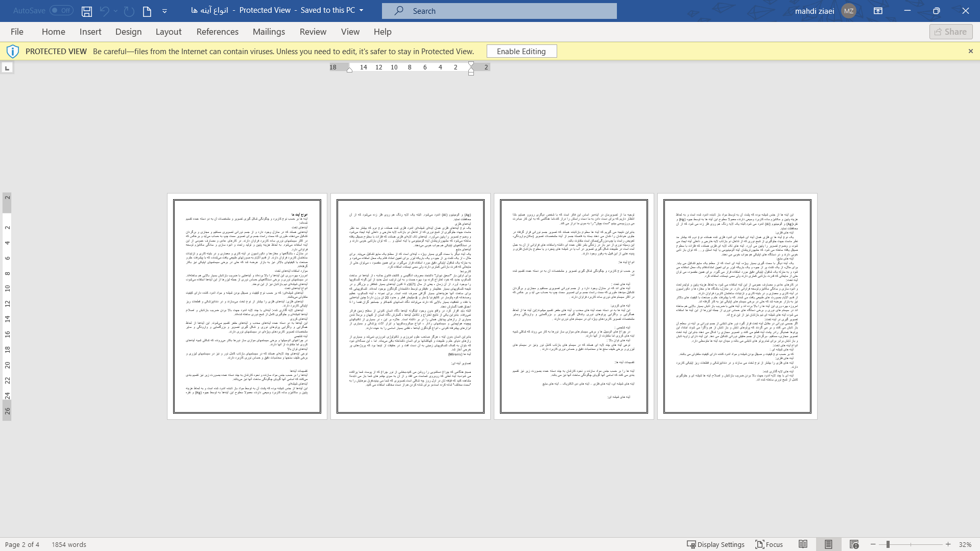
Task: Open Ribbon Display Options icon
Action: 878,11
